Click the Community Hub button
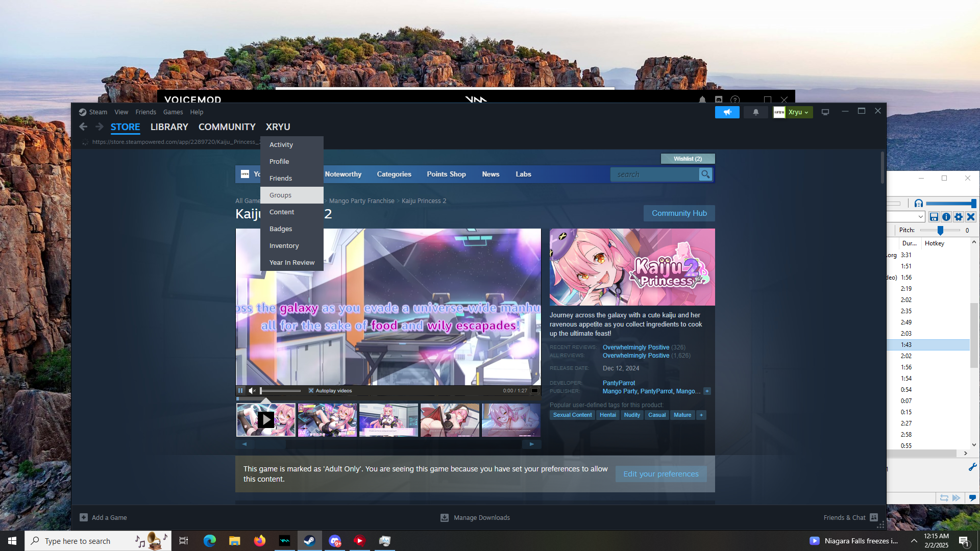This screenshot has height=551, width=980. pyautogui.click(x=679, y=213)
